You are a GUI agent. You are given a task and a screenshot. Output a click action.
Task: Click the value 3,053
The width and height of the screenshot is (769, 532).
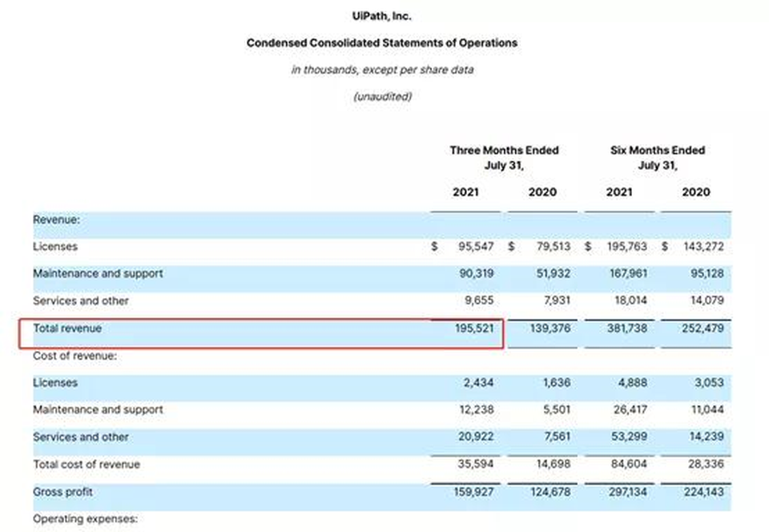click(709, 382)
